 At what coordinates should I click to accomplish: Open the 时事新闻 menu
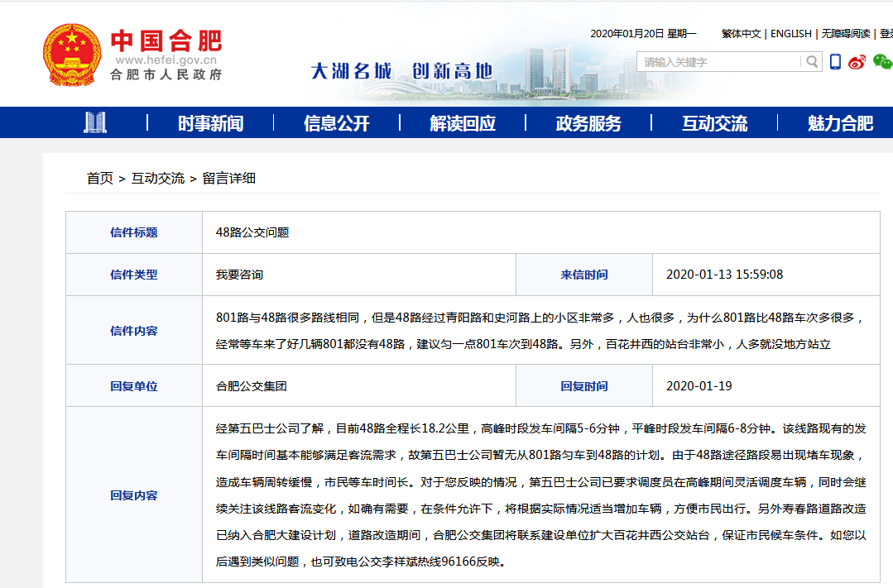pos(211,123)
